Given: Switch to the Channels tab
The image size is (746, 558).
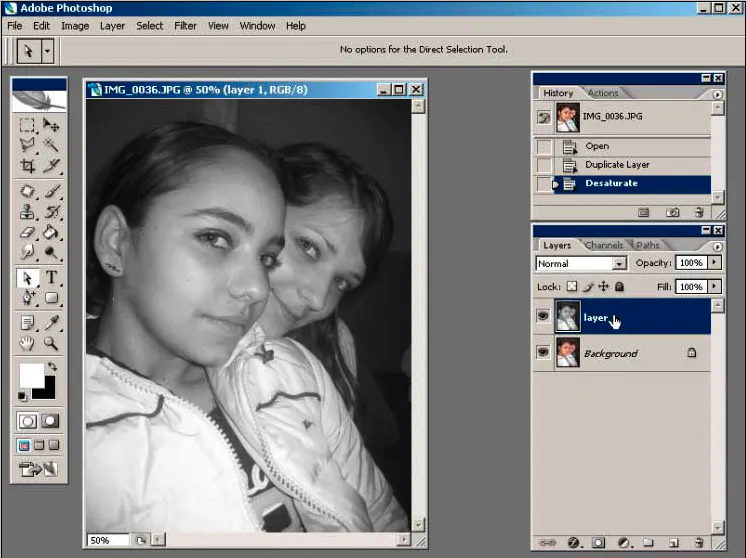Looking at the screenshot, I should 604,245.
